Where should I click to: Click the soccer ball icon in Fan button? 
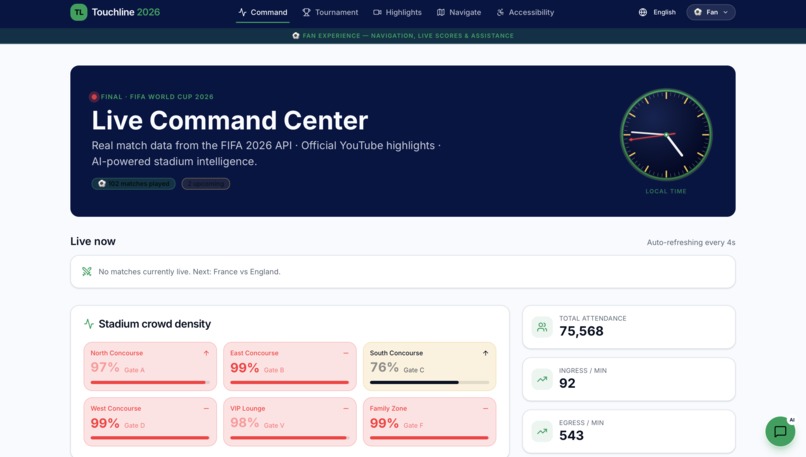(x=698, y=12)
